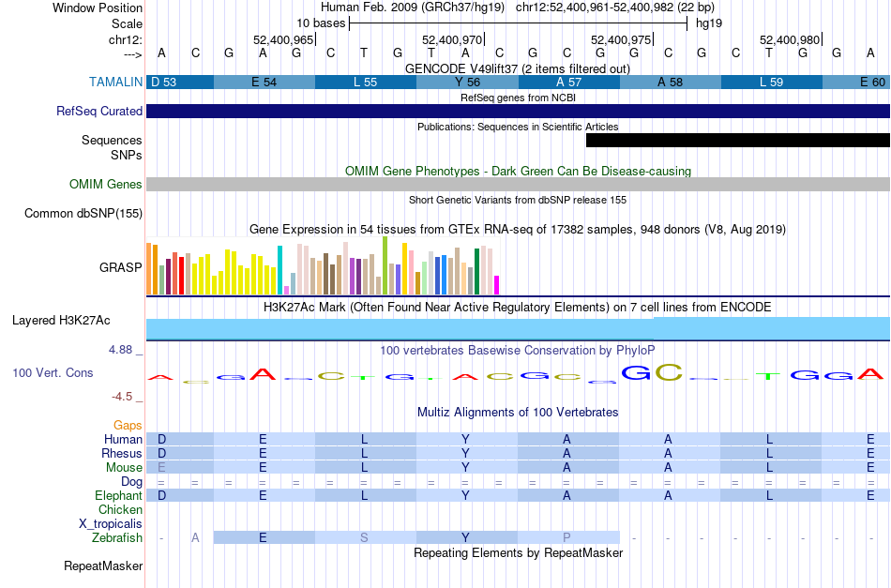This screenshot has width=891, height=588.
Task: Click the black Publications sequence bar
Action: (x=737, y=141)
